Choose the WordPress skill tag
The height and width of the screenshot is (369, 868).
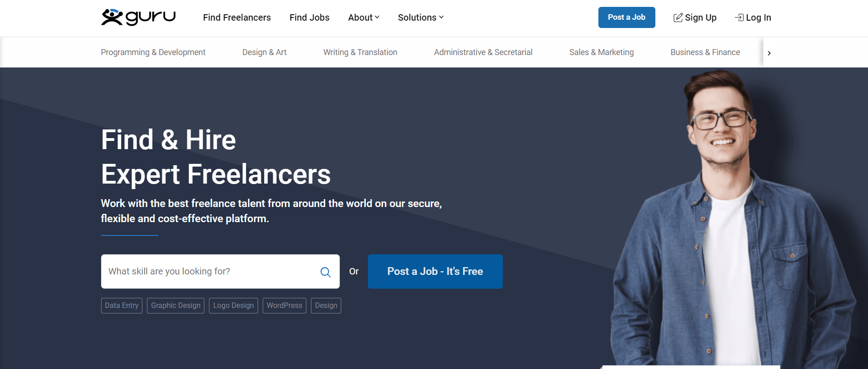[284, 306]
